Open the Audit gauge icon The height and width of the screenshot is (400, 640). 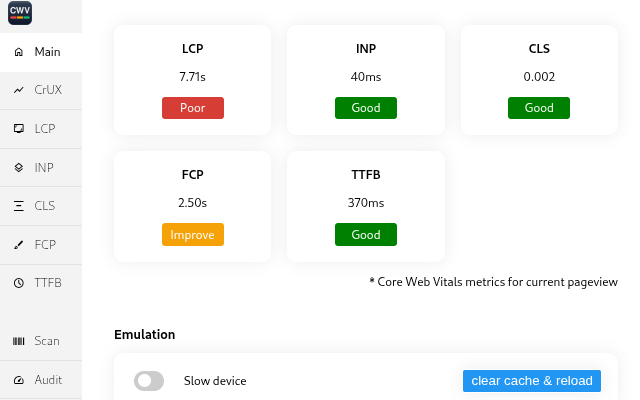coord(19,380)
